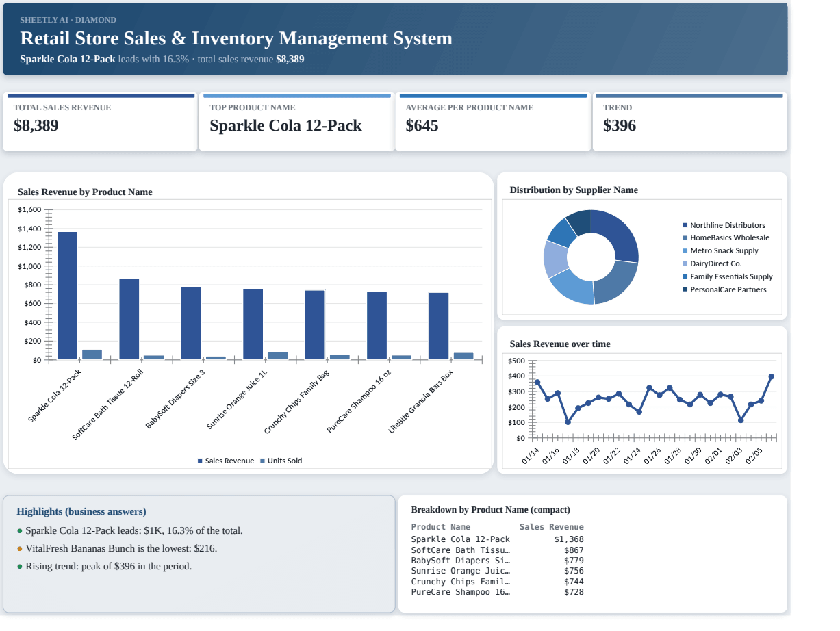
Task: Click the Product Name column header in the breakdown table
Action: (x=441, y=527)
